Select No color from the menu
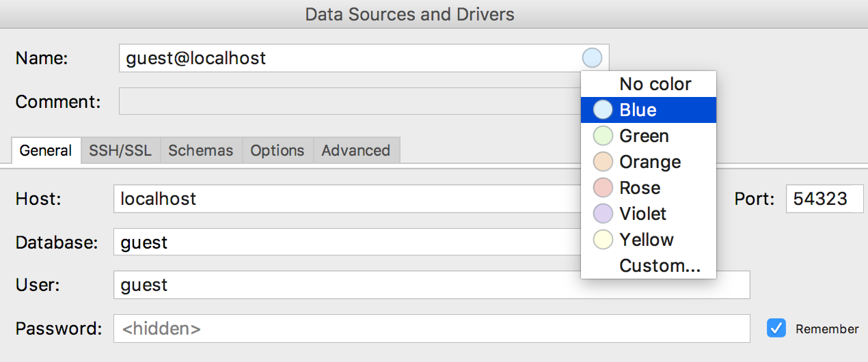The height and width of the screenshot is (362, 868). click(655, 84)
